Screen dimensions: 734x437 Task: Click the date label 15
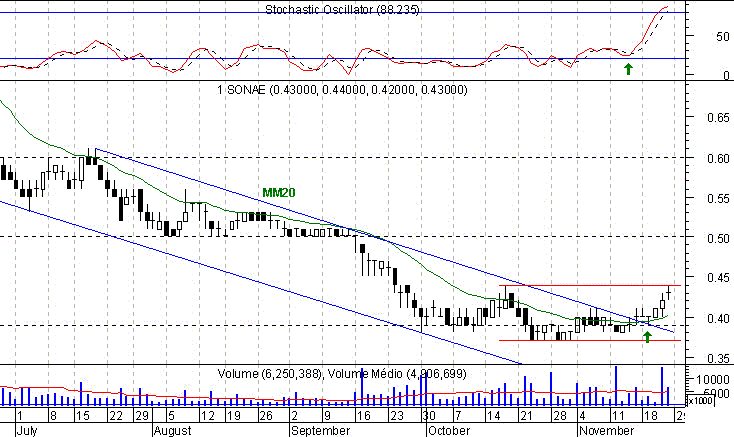pyautogui.click(x=82, y=416)
